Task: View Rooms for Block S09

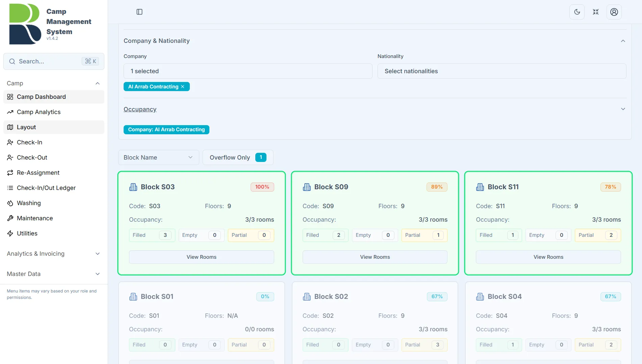Action: click(375, 257)
